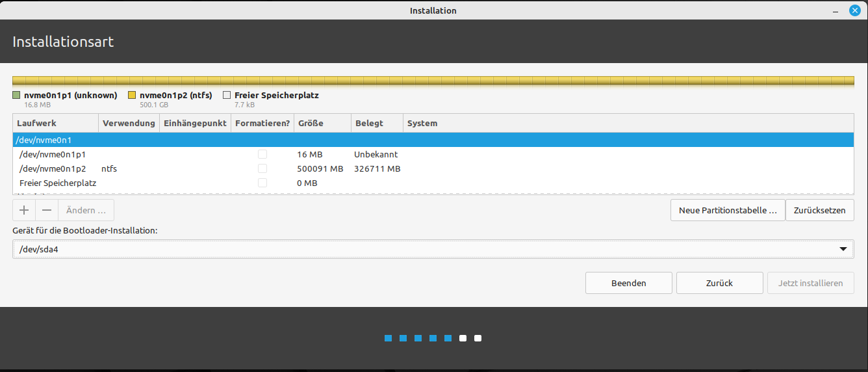Toggle format checkbox for Freier Speicherplatz row

[x=262, y=183]
